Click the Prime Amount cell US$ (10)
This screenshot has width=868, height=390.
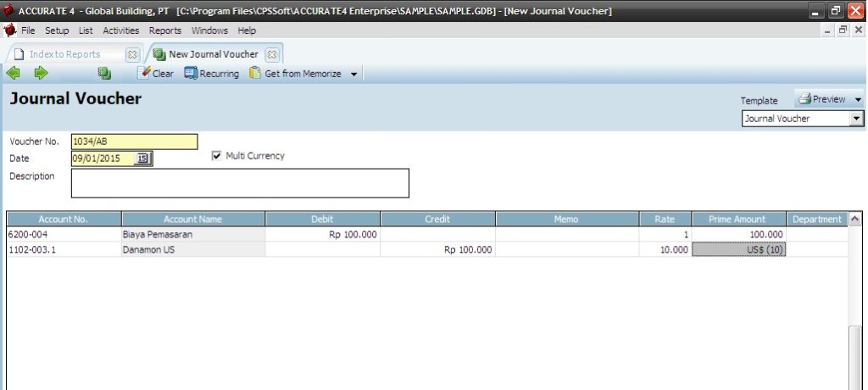click(738, 249)
